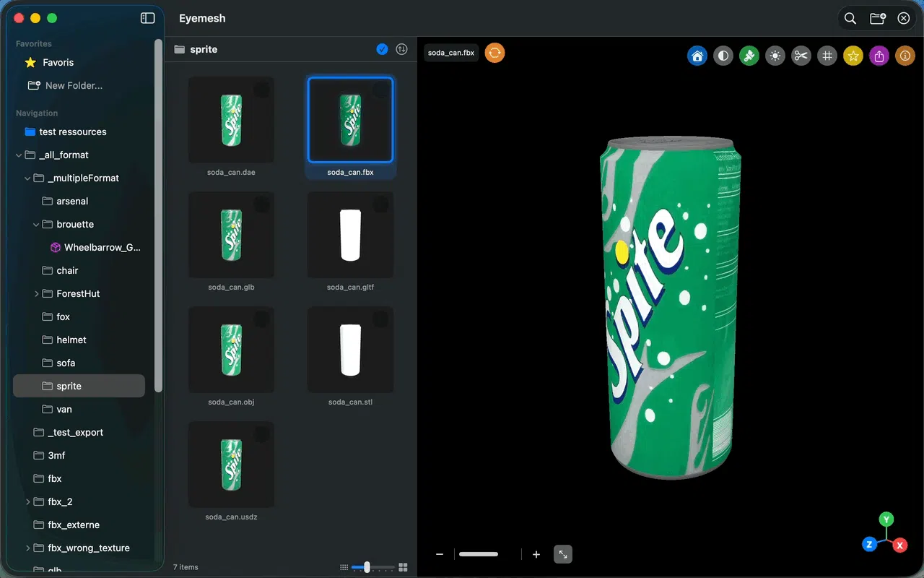
Task: Click the thumbnail size slider
Action: (372, 567)
